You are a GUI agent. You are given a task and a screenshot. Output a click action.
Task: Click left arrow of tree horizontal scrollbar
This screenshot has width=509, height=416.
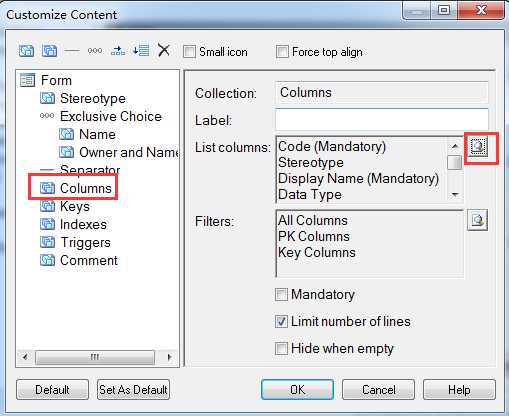click(25, 357)
